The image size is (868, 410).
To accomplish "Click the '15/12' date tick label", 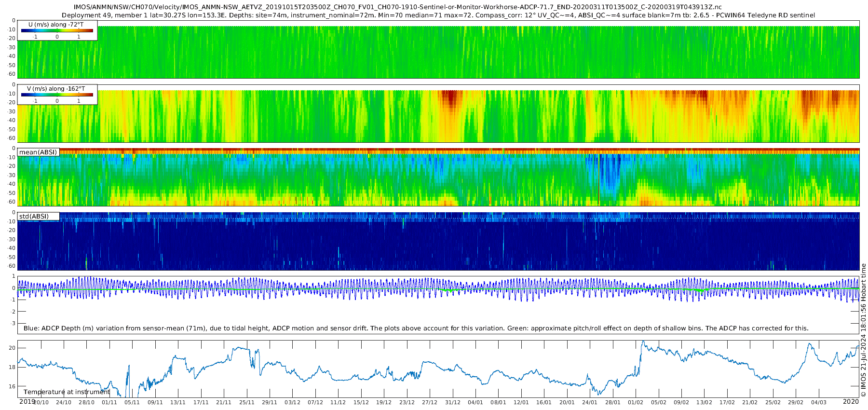I will click(361, 402).
